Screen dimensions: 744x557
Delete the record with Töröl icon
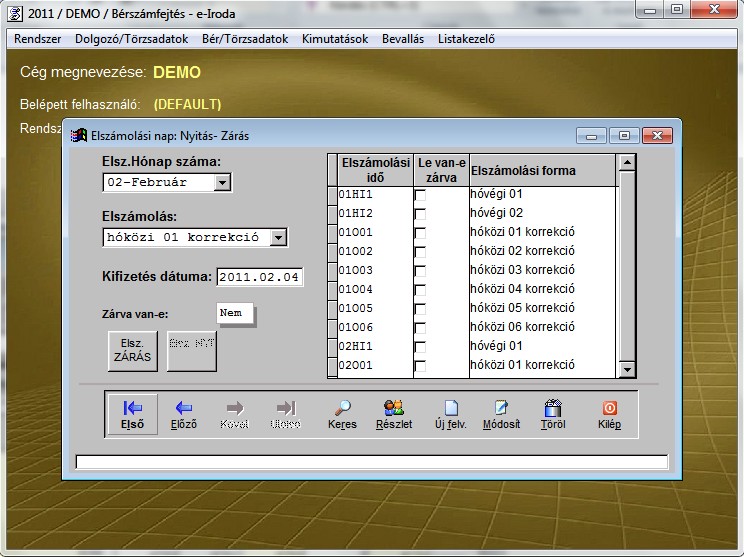pyautogui.click(x=553, y=414)
